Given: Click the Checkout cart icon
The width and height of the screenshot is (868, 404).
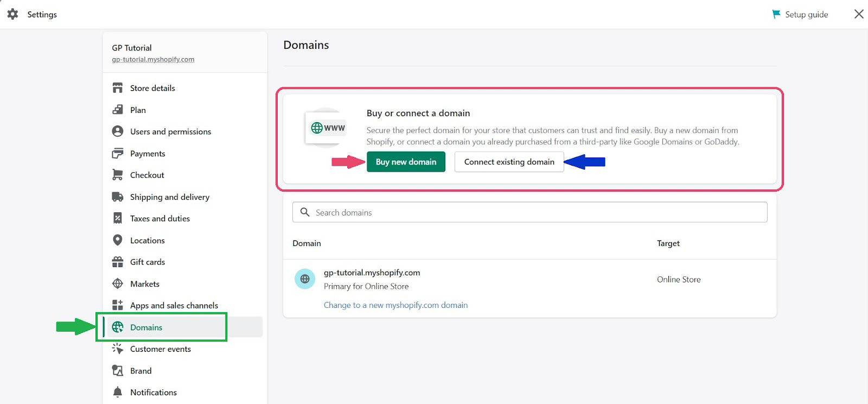Looking at the screenshot, I should [117, 175].
